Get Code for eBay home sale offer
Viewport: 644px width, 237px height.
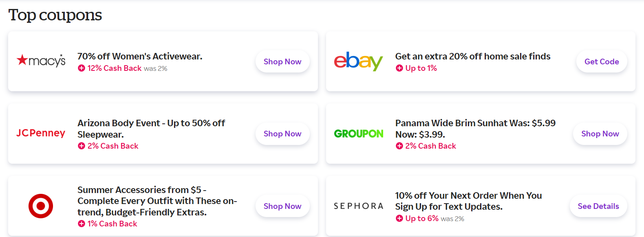click(602, 61)
